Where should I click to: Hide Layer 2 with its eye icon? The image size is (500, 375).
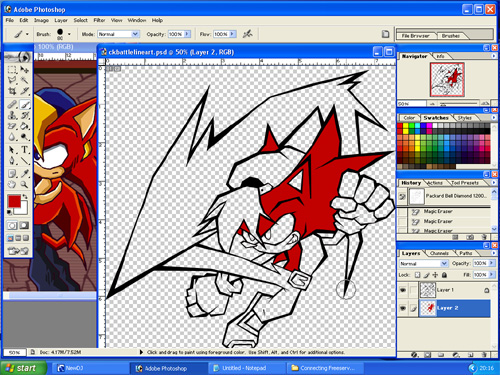pos(403,308)
